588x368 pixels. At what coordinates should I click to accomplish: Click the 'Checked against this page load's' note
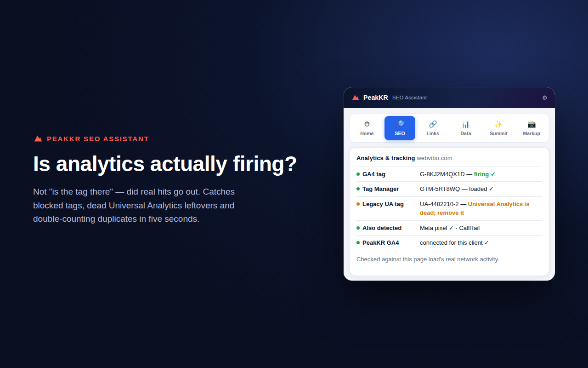tap(428, 259)
